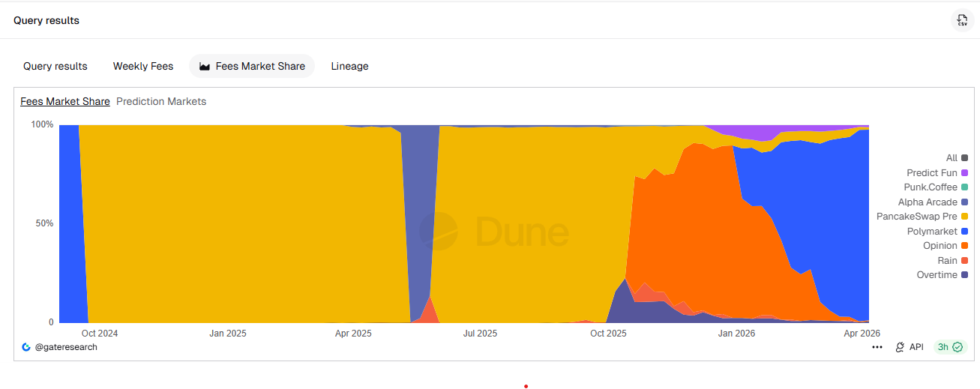Click the Rain legend color square
The width and height of the screenshot is (980, 389).
(x=964, y=261)
